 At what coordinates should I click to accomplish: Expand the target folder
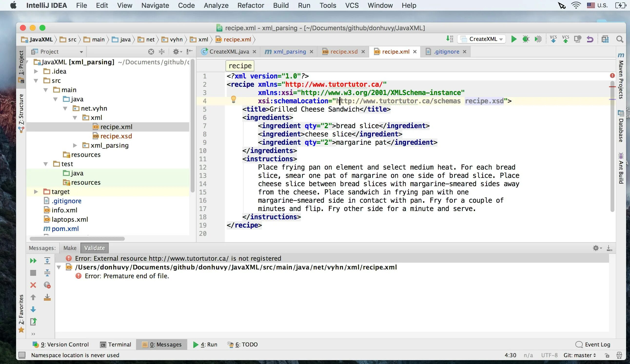tap(36, 192)
